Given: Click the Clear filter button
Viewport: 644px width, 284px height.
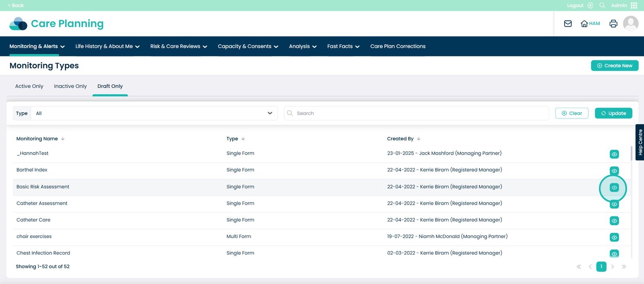Looking at the screenshot, I should coord(572,113).
